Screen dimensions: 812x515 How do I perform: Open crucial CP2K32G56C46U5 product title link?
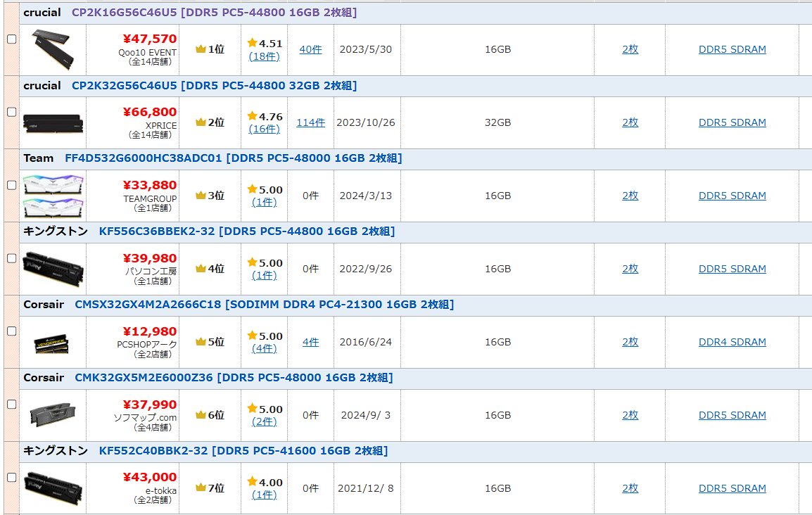point(214,86)
